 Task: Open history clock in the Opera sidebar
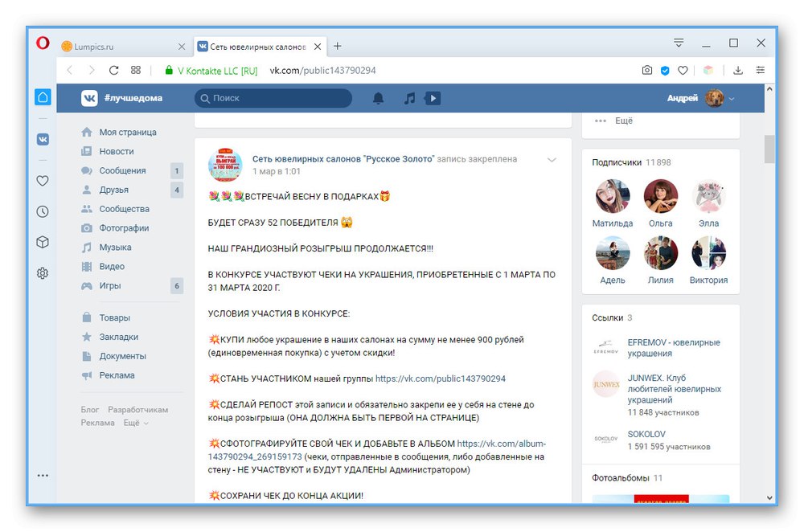[x=43, y=211]
